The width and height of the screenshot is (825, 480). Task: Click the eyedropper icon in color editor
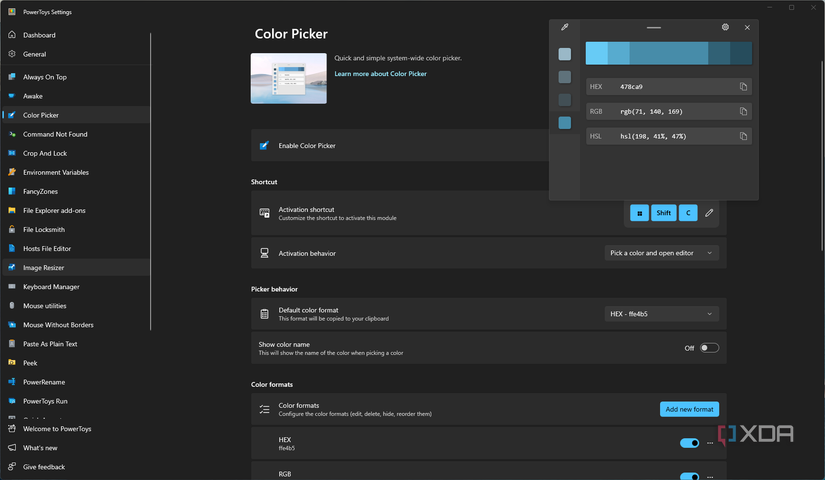(x=565, y=27)
